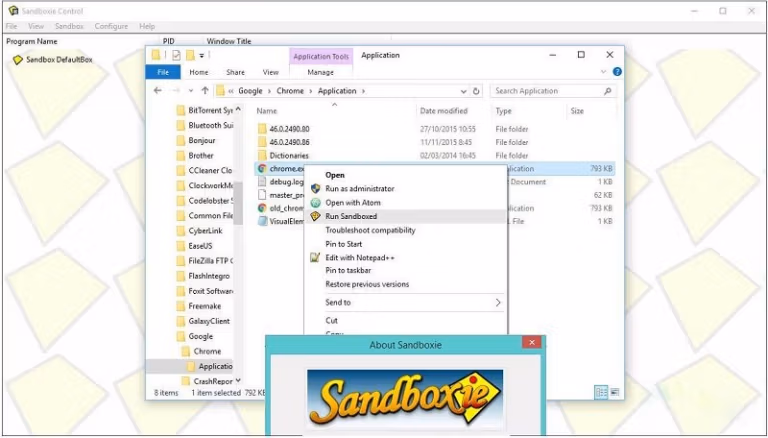The height and width of the screenshot is (438, 768).
Task: Select EaseUS folder in tree
Action: point(200,246)
